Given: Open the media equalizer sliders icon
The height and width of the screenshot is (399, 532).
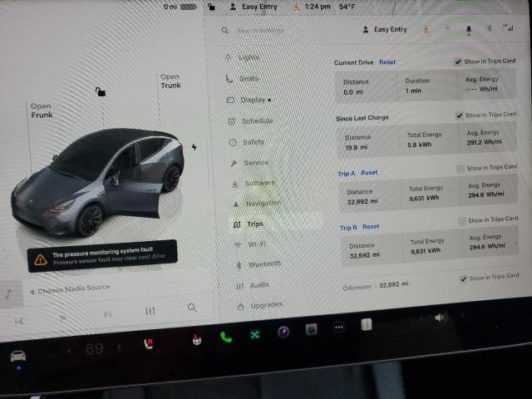Looking at the screenshot, I should [150, 311].
